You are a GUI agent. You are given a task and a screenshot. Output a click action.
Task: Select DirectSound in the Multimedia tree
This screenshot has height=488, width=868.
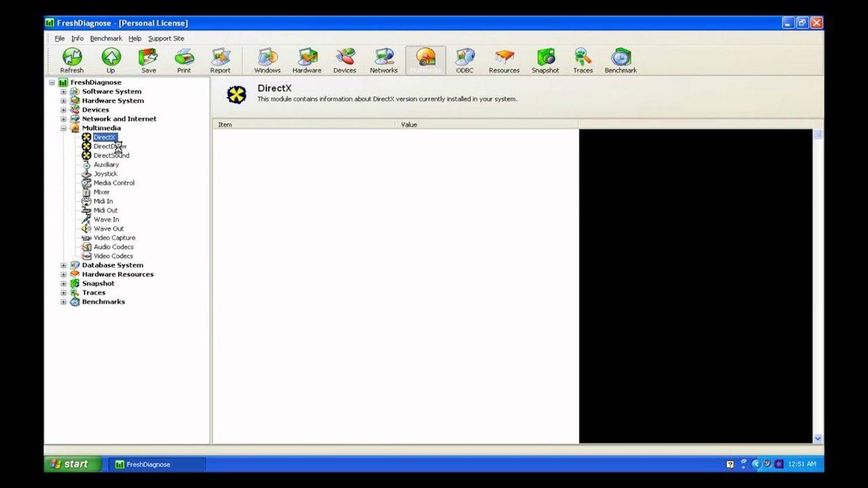pos(111,155)
